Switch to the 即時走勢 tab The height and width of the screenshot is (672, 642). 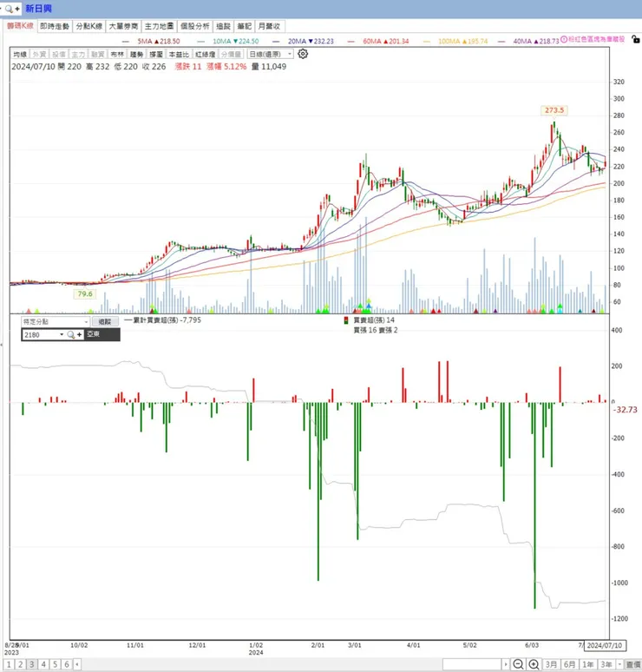55,26
